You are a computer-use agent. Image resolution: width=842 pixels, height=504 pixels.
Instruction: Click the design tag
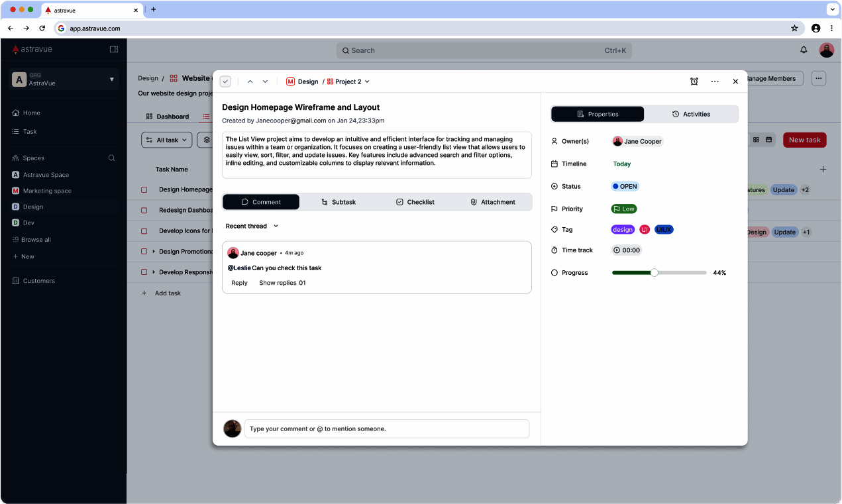(623, 229)
